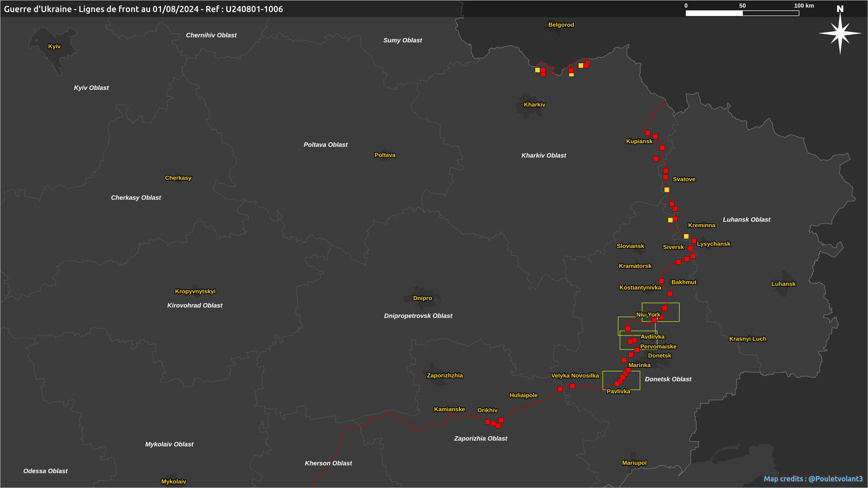
Task: Click the yellow square marker below Svatove
Action: (x=667, y=190)
